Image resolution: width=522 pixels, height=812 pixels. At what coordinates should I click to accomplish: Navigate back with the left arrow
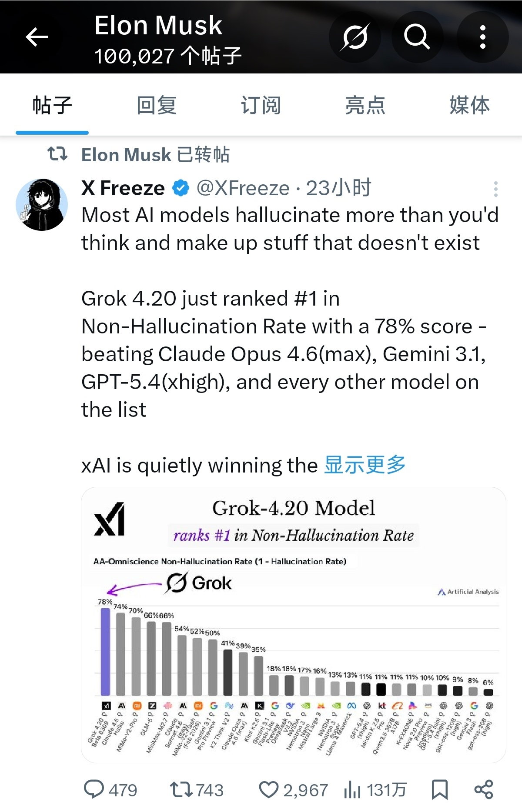click(x=37, y=37)
